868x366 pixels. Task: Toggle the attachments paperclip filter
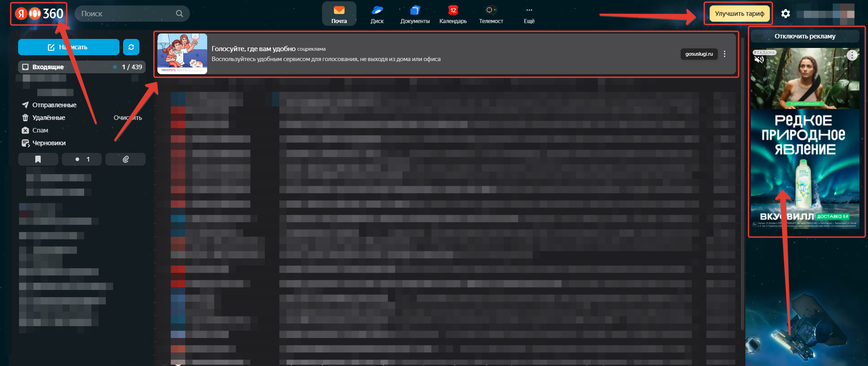[126, 159]
